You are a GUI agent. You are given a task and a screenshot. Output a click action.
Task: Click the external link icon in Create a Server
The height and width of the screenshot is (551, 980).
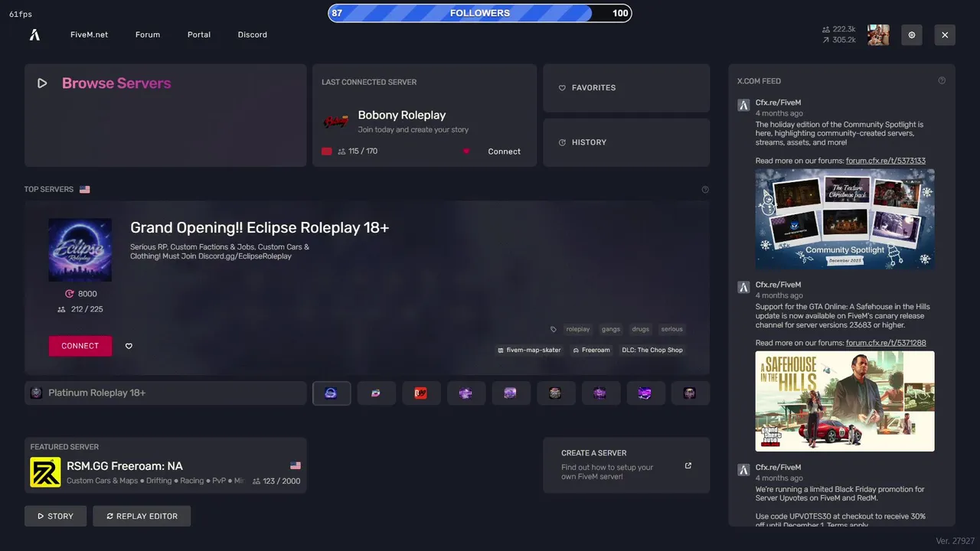(688, 466)
